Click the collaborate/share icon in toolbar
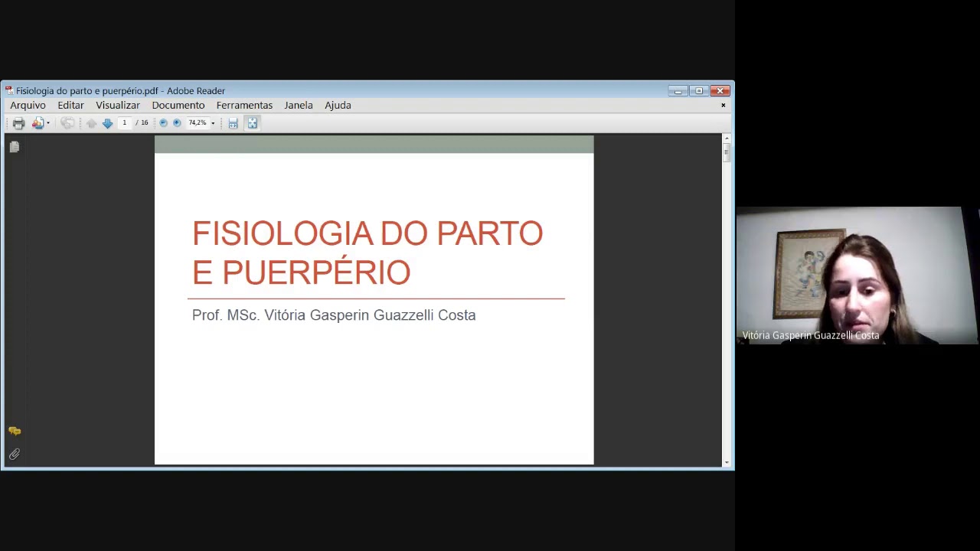Image resolution: width=980 pixels, height=551 pixels. click(x=37, y=123)
